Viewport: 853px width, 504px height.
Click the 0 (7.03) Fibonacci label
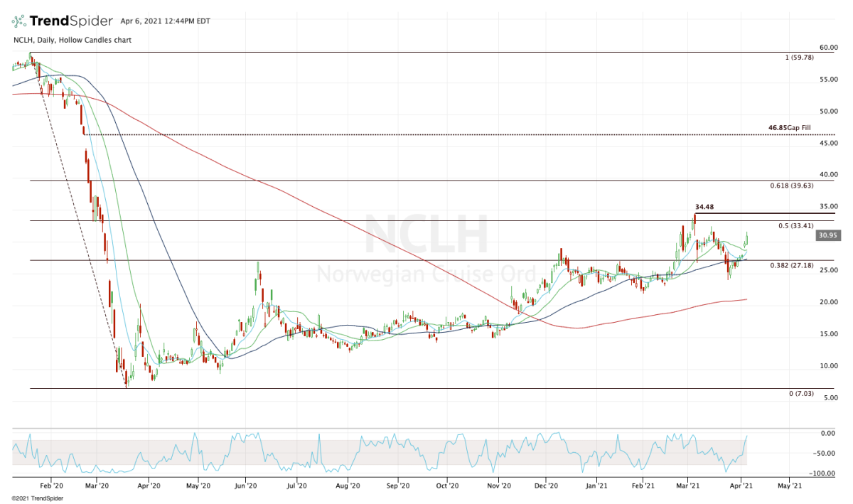click(x=800, y=394)
